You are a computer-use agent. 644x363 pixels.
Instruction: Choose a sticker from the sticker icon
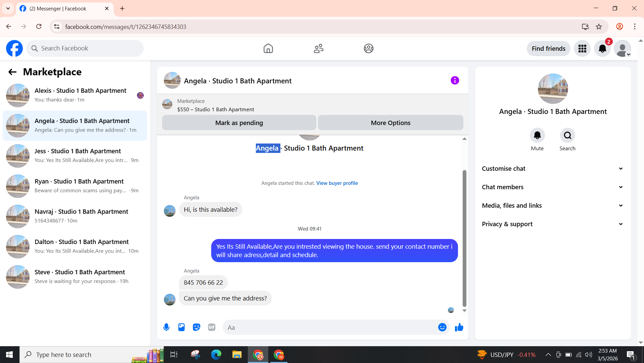[x=196, y=327]
